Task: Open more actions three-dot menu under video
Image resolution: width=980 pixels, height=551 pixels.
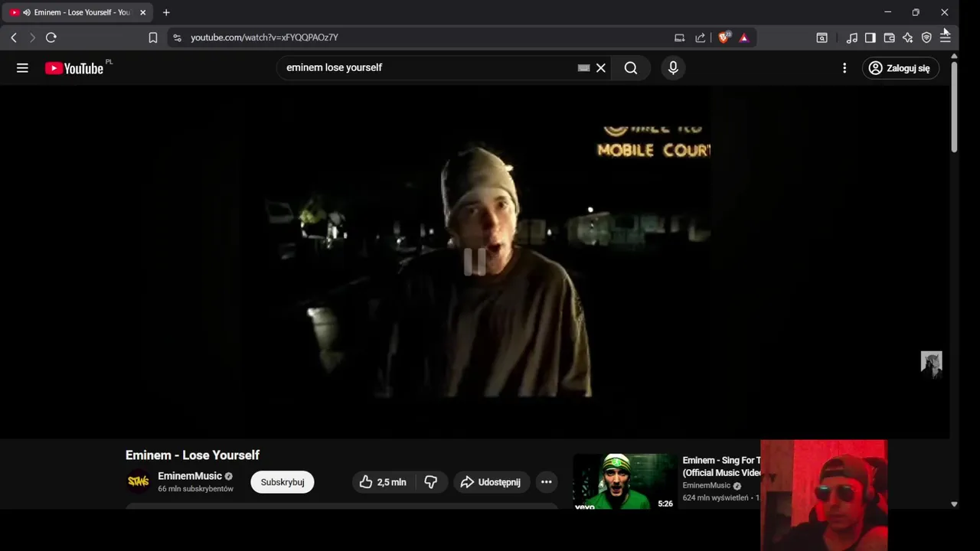Action: [546, 482]
